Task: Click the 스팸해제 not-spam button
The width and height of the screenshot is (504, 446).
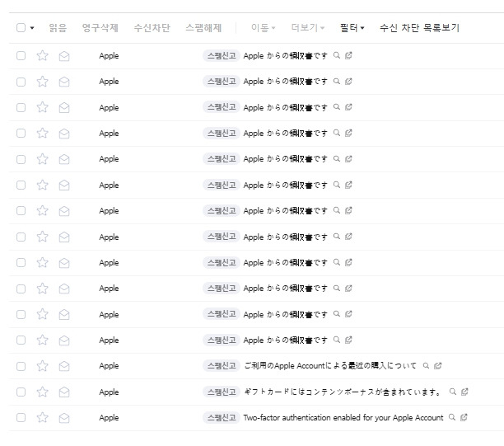Action: tap(203, 28)
